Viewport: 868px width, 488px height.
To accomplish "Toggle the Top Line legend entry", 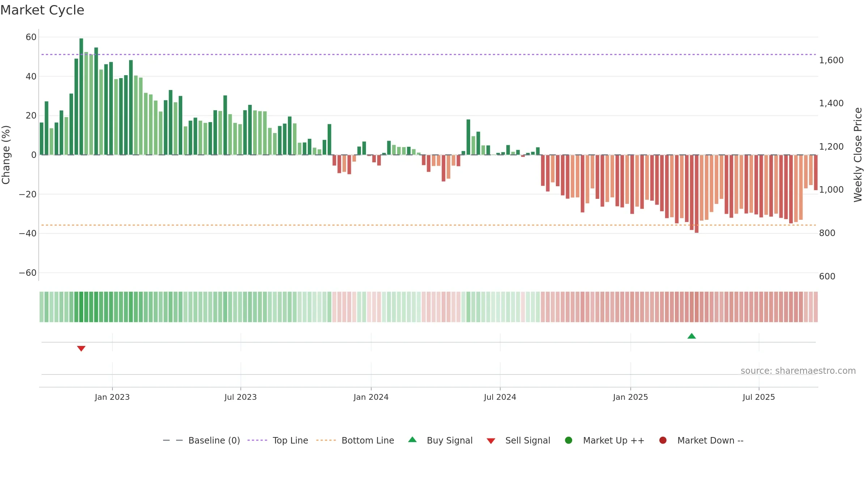I will (x=278, y=440).
